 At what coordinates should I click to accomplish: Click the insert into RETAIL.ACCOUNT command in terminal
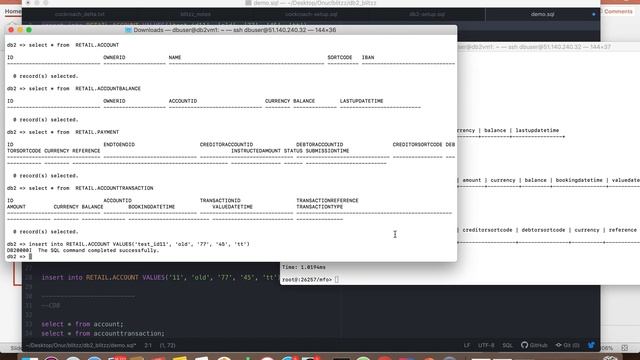coord(128,244)
